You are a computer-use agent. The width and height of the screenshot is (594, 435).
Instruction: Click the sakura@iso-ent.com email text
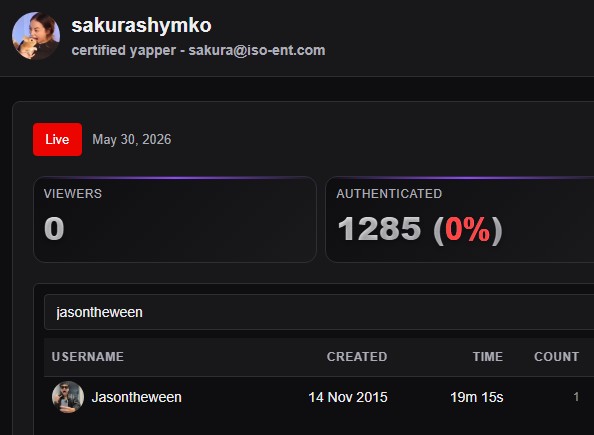pyautogui.click(x=257, y=50)
